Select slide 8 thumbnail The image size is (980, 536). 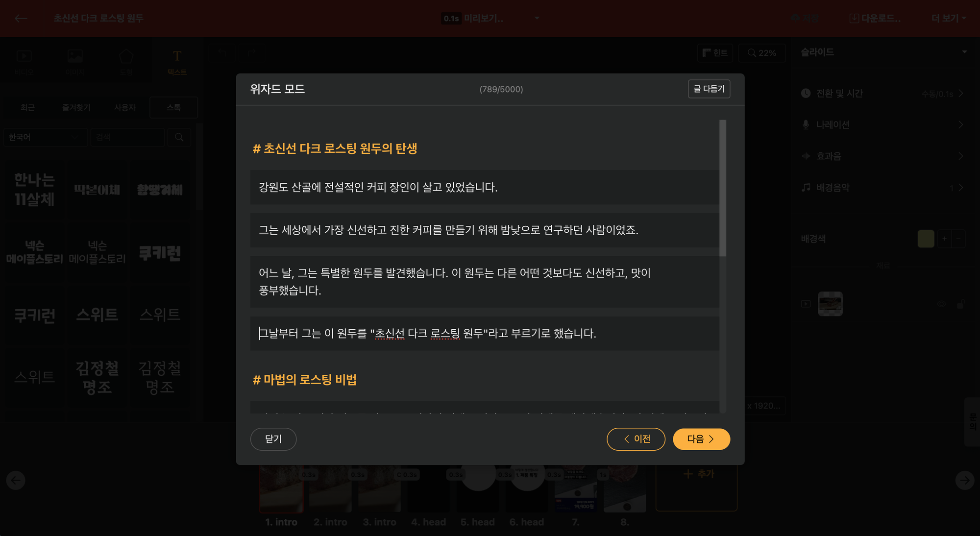[x=625, y=489]
